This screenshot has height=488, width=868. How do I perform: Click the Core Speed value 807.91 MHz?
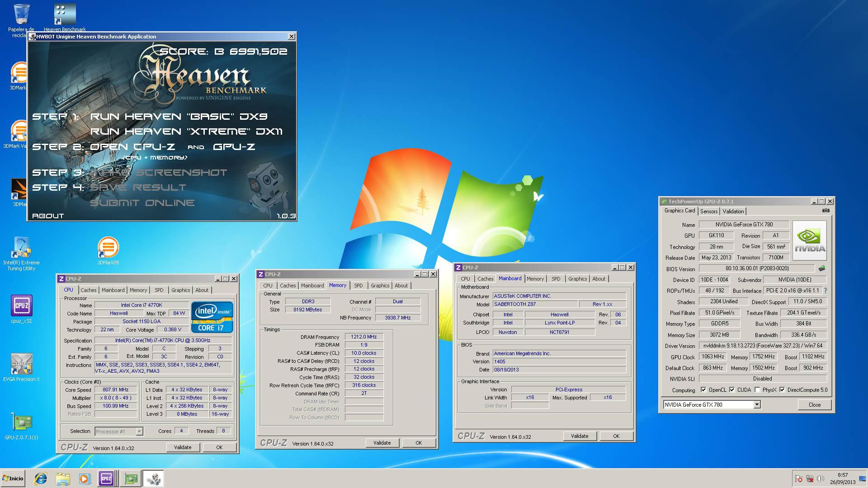click(x=116, y=389)
